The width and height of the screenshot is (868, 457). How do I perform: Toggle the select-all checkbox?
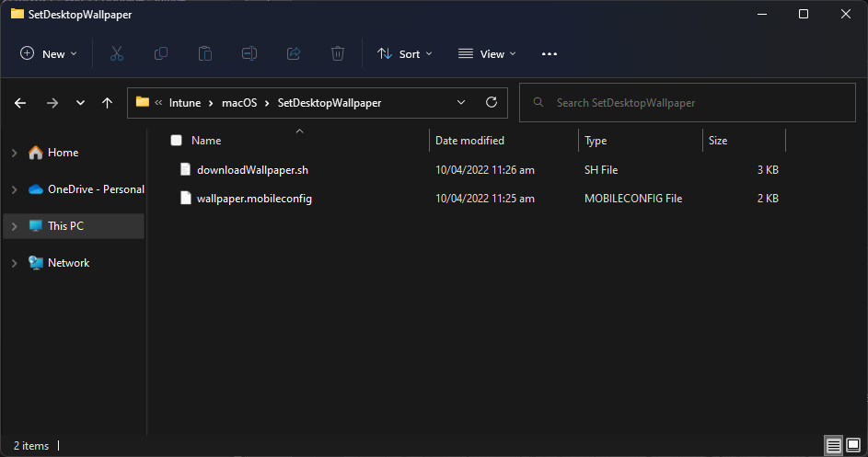pos(176,141)
